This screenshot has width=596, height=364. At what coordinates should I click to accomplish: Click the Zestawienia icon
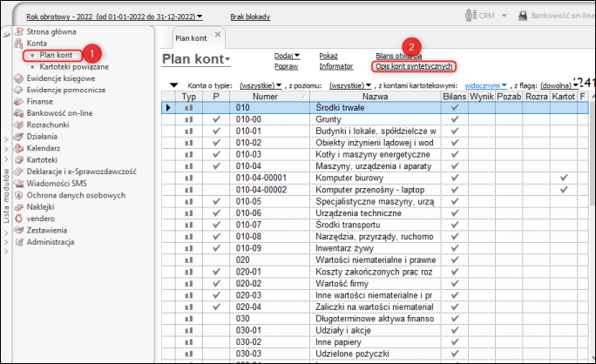pos(18,230)
